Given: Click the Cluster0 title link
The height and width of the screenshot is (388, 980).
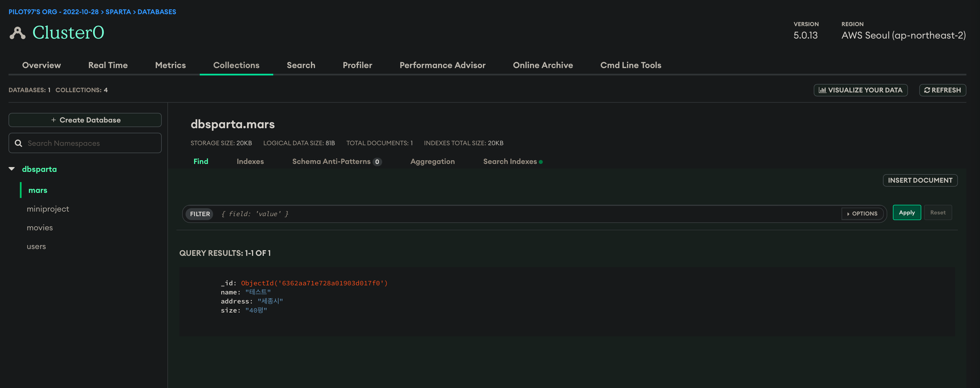Looking at the screenshot, I should tap(68, 32).
